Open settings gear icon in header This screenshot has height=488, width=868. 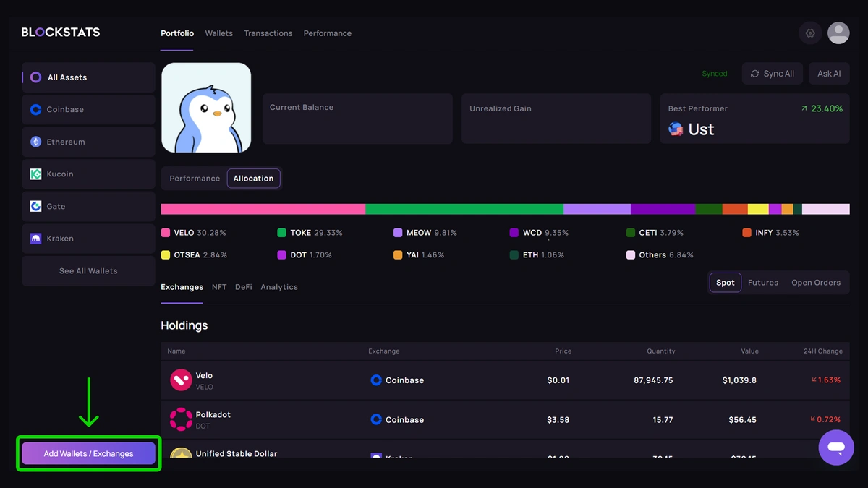point(810,33)
